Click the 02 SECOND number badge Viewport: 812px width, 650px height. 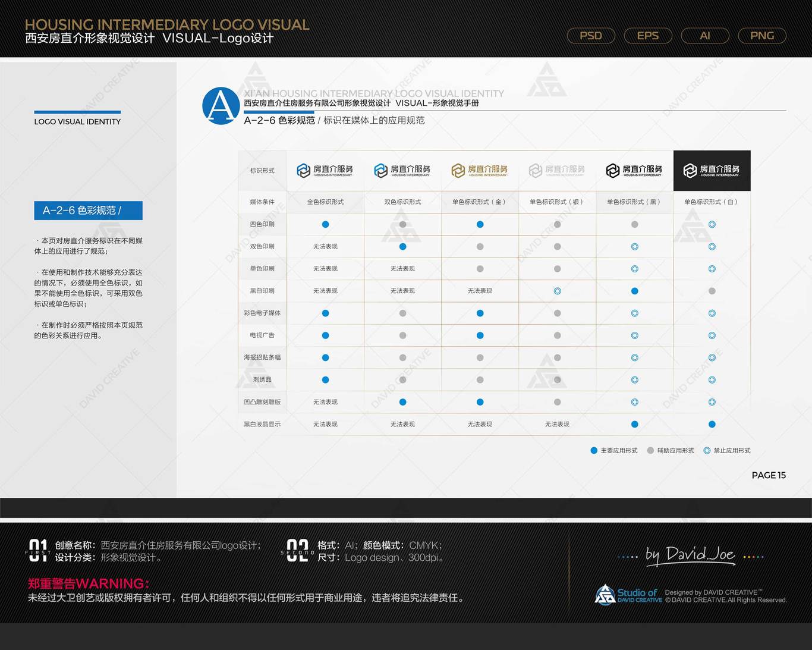click(297, 551)
